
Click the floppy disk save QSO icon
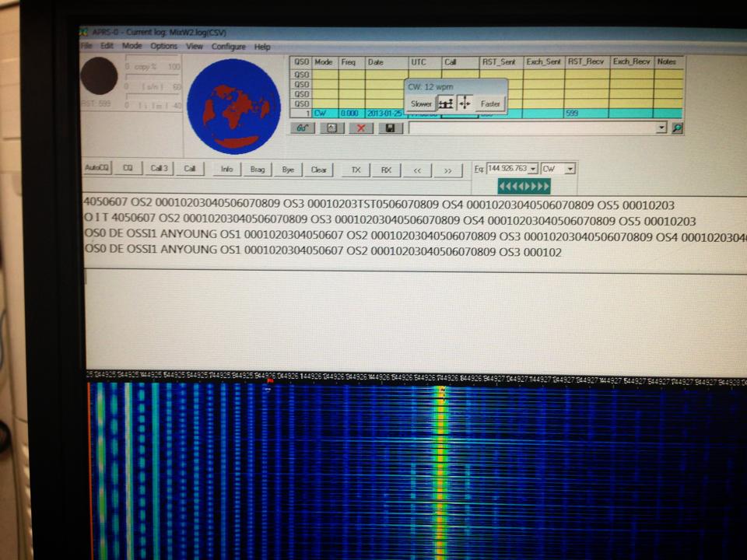[389, 128]
